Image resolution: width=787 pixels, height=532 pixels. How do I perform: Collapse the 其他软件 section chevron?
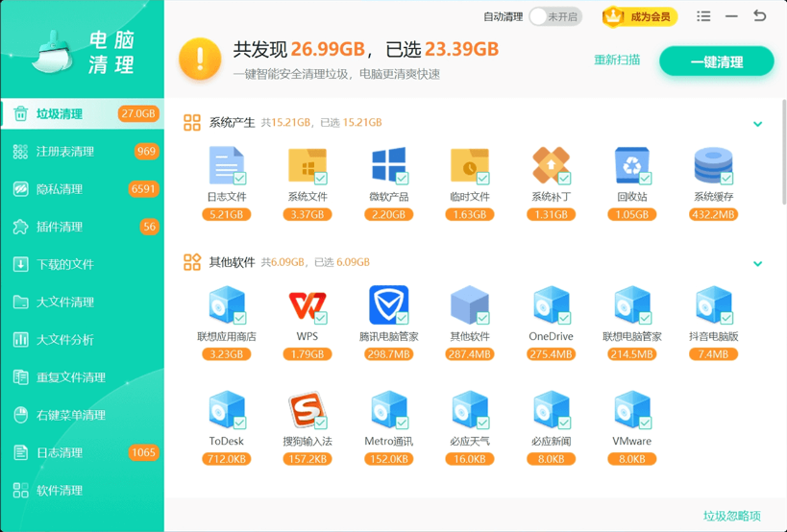coord(758,263)
